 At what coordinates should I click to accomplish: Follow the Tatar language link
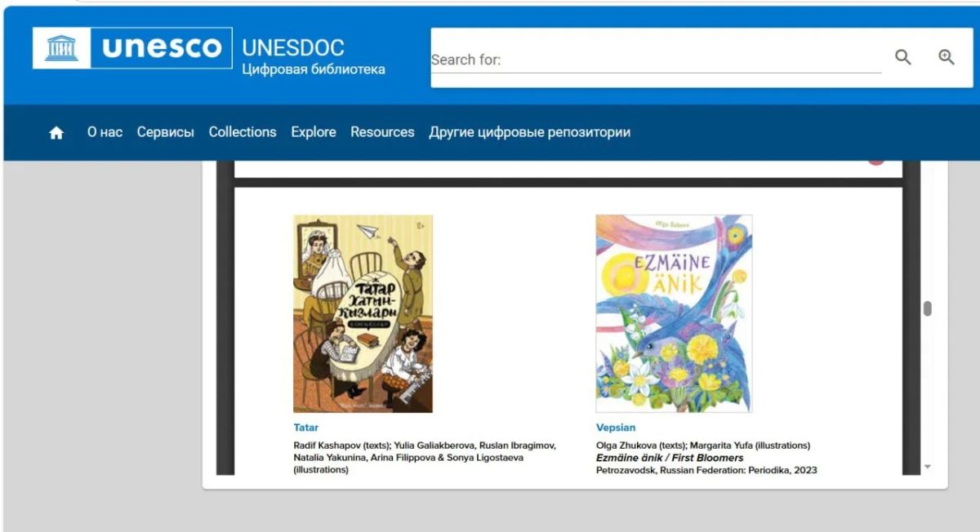click(306, 428)
